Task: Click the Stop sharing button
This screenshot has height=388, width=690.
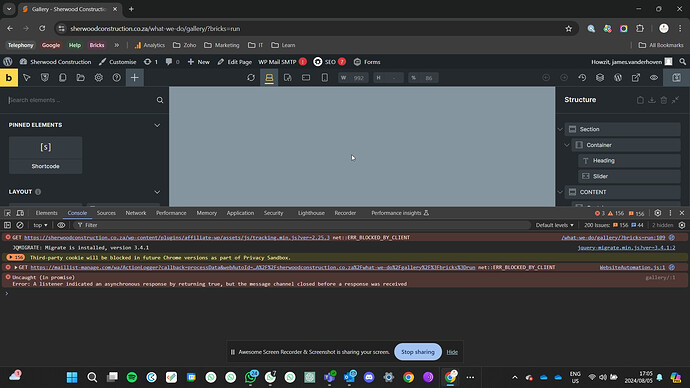Action: [x=418, y=352]
